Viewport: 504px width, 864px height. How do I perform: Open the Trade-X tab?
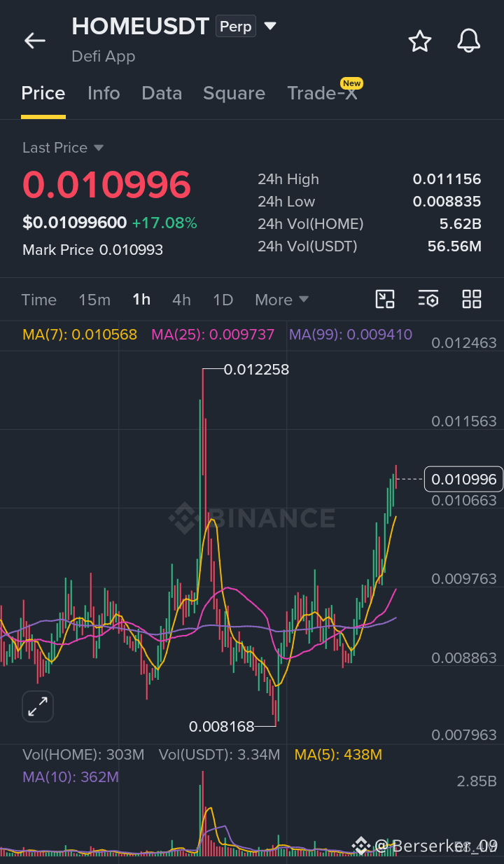[322, 93]
